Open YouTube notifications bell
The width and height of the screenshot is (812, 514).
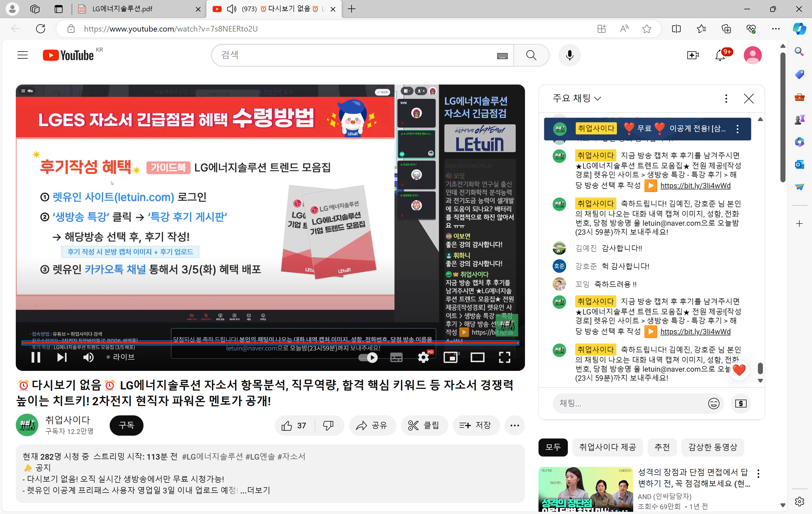click(720, 55)
